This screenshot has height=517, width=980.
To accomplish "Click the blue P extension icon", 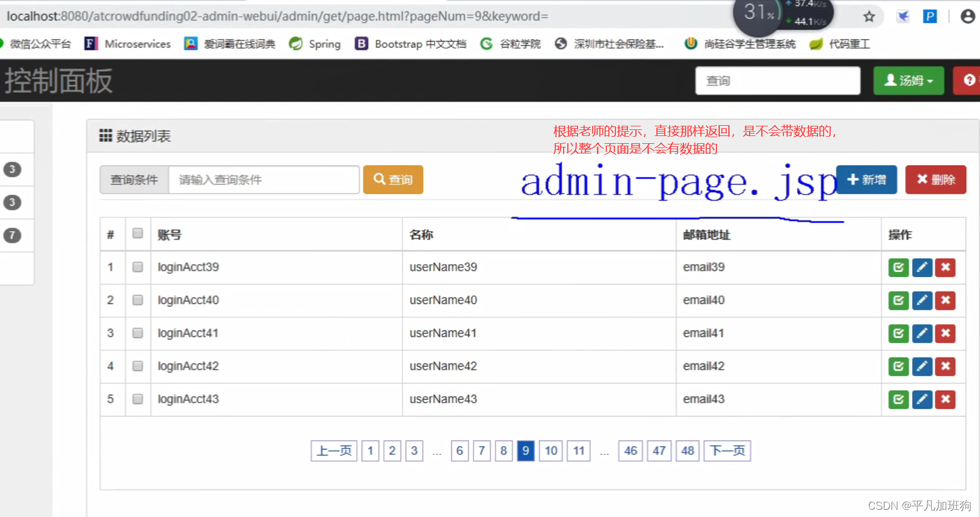I will point(930,16).
